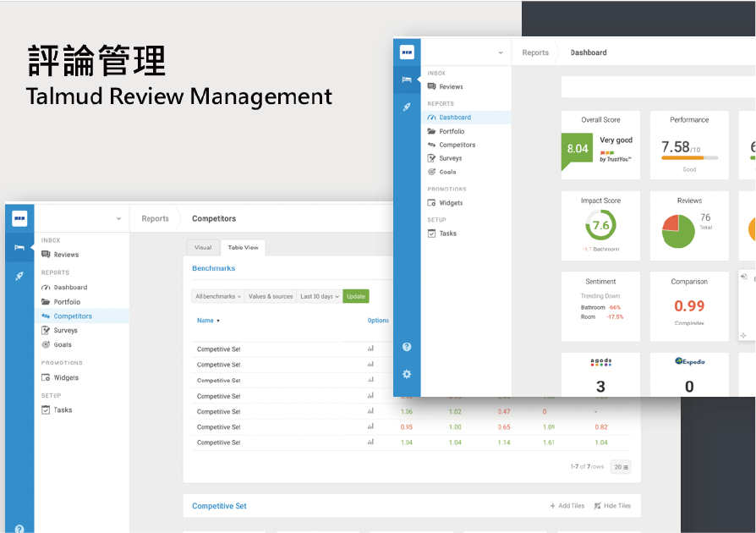Click the Reviews pie chart
The height and width of the screenshot is (533, 756).
pyautogui.click(x=678, y=232)
